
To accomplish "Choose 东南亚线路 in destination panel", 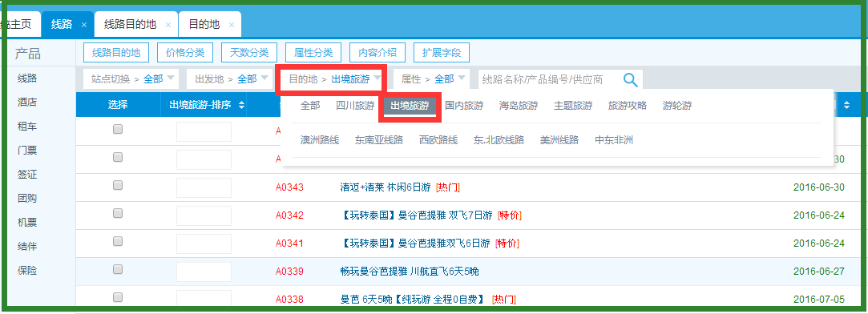I will 379,140.
